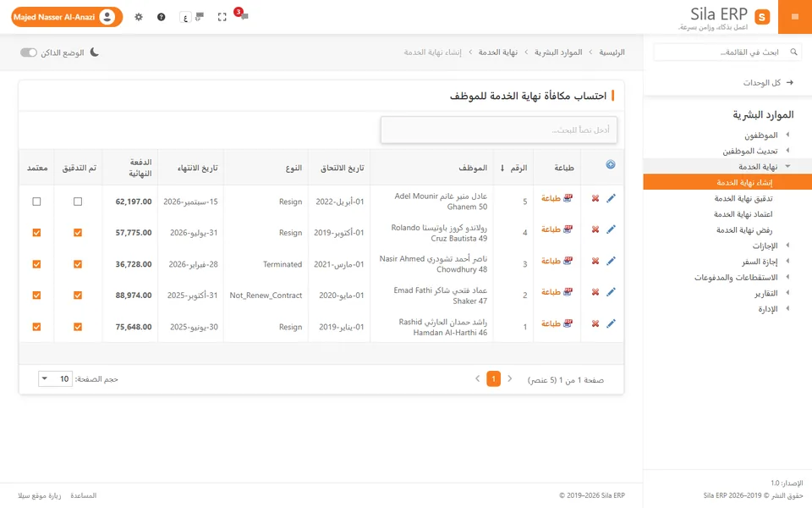Print PDF for Adel Mounir Ghanem row
The image size is (812, 508).
click(557, 198)
